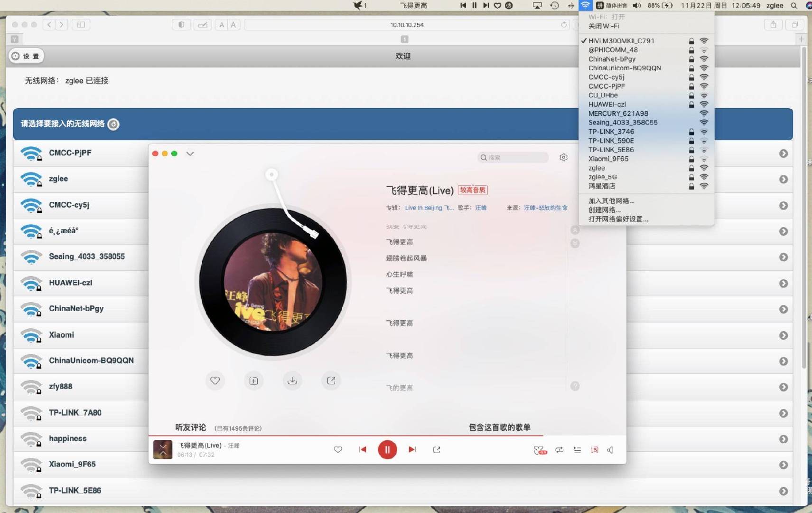
Task: Click Wi-Fi icon in macOS menu bar
Action: 585,5
